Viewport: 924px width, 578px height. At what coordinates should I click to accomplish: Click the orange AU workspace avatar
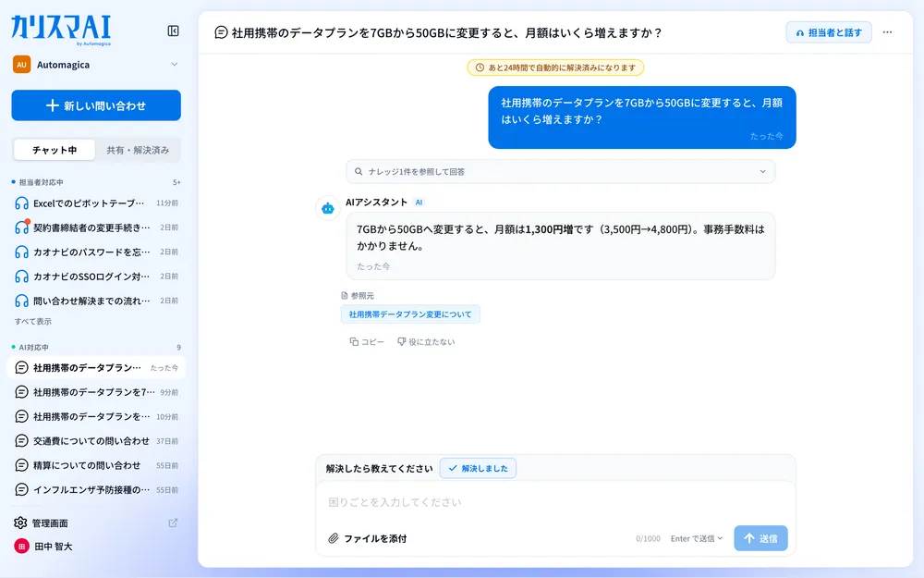coord(21,65)
